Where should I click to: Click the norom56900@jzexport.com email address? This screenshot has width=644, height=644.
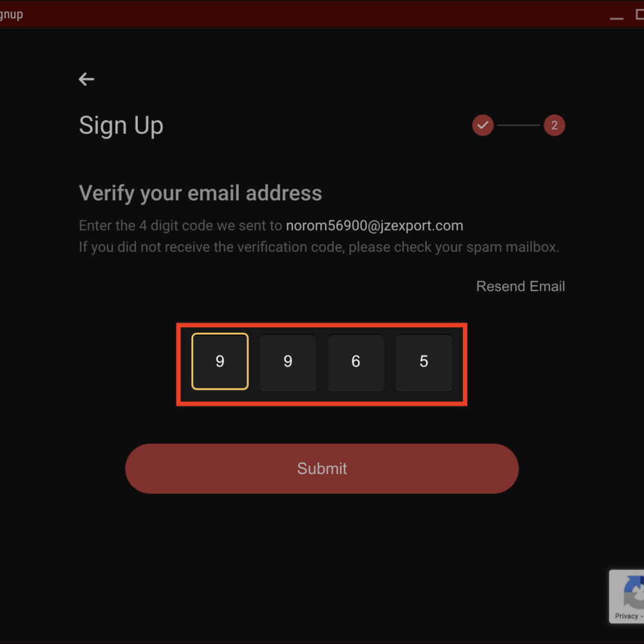[x=374, y=226]
